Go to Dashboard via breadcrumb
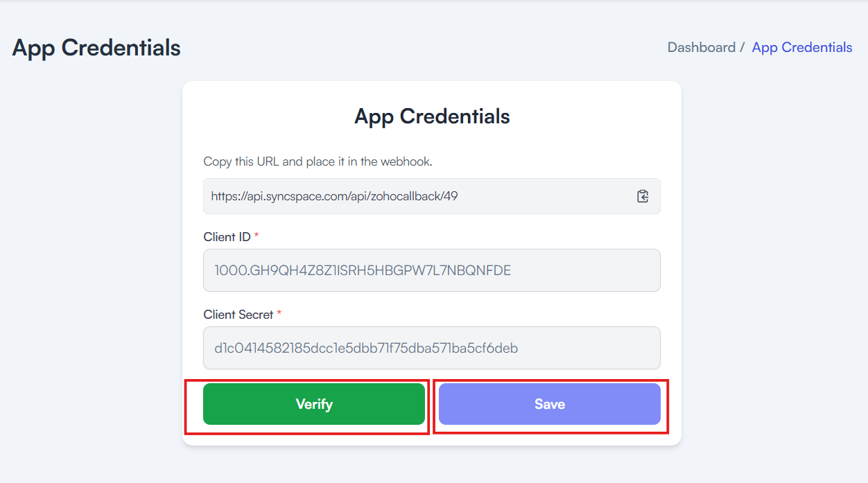This screenshot has width=868, height=483. pyautogui.click(x=702, y=47)
